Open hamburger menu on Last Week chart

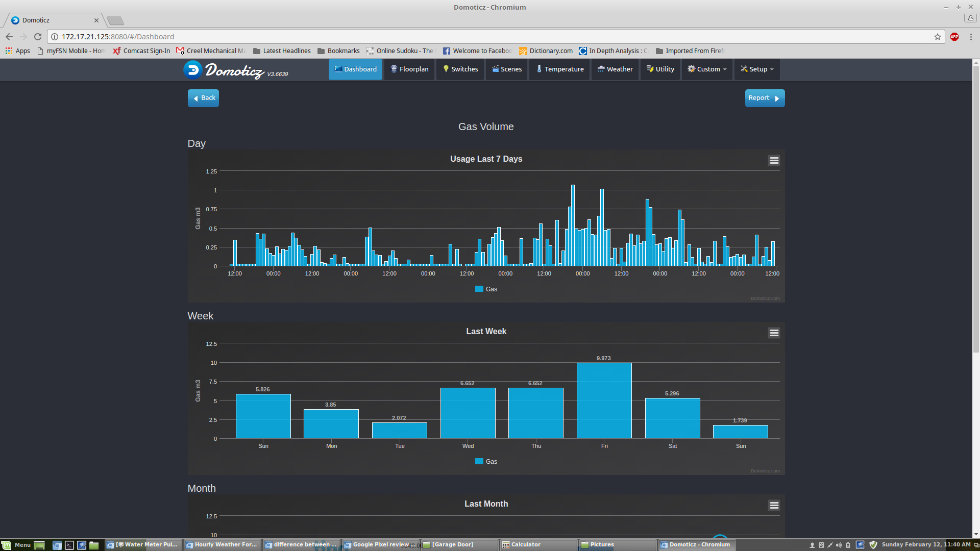pos(774,333)
